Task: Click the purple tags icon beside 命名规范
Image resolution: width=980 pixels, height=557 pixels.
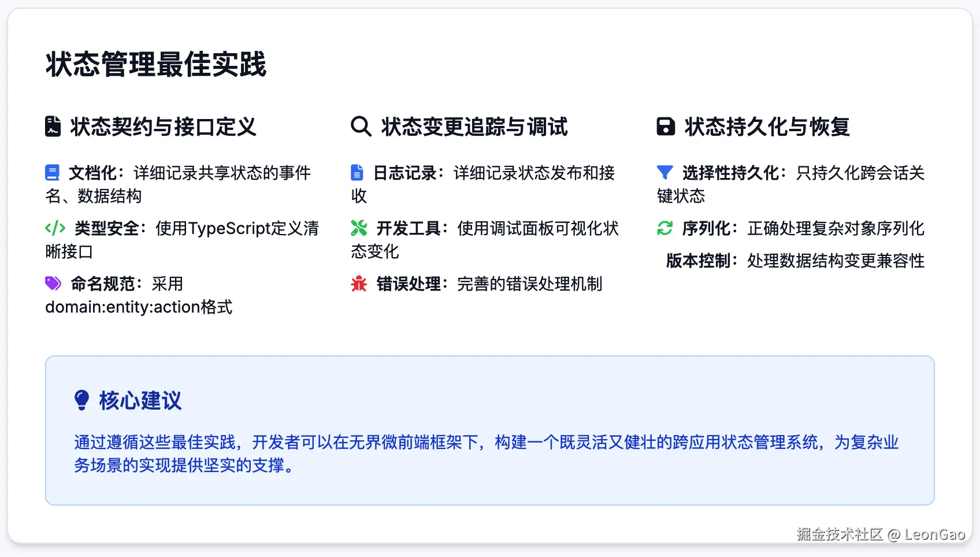Action: (x=53, y=283)
